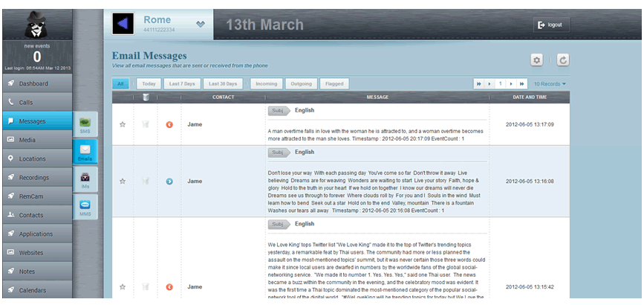644x305 pixels.
Task: Filter emails by Last 7 Days
Action: [x=180, y=84]
